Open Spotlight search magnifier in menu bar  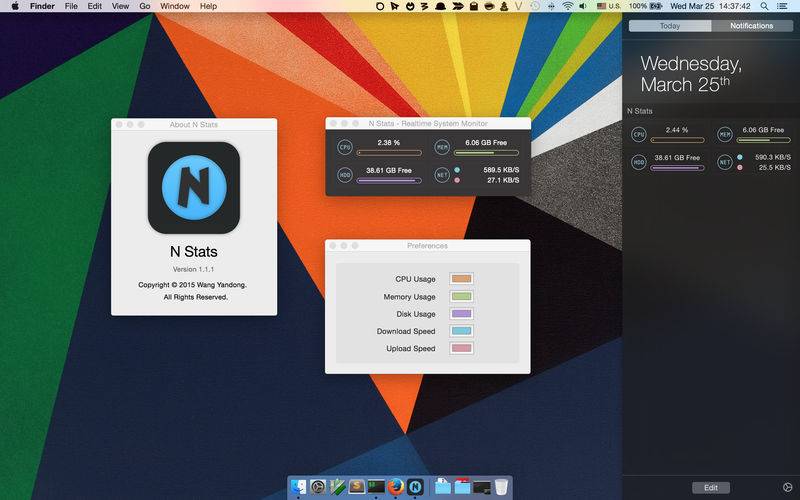tap(764, 6)
